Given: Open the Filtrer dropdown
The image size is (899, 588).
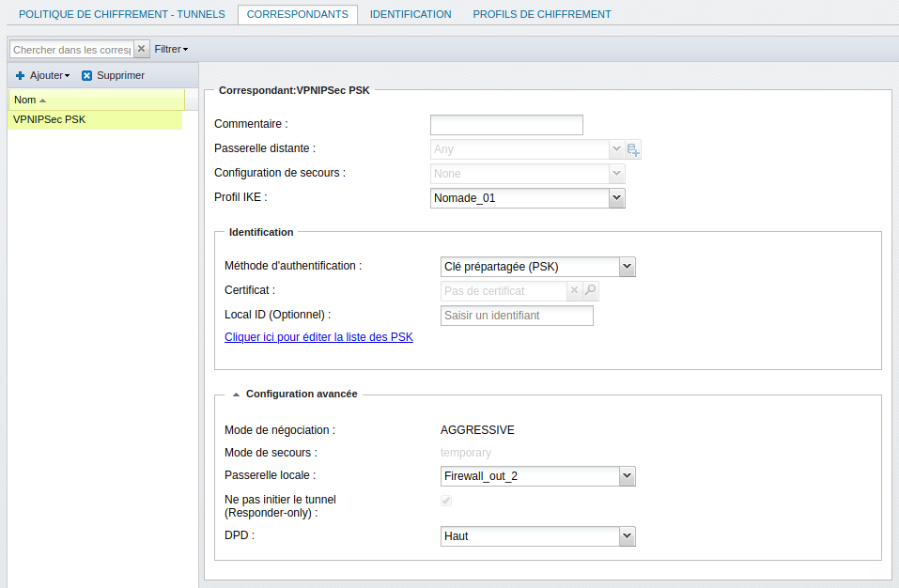Looking at the screenshot, I should (171, 49).
